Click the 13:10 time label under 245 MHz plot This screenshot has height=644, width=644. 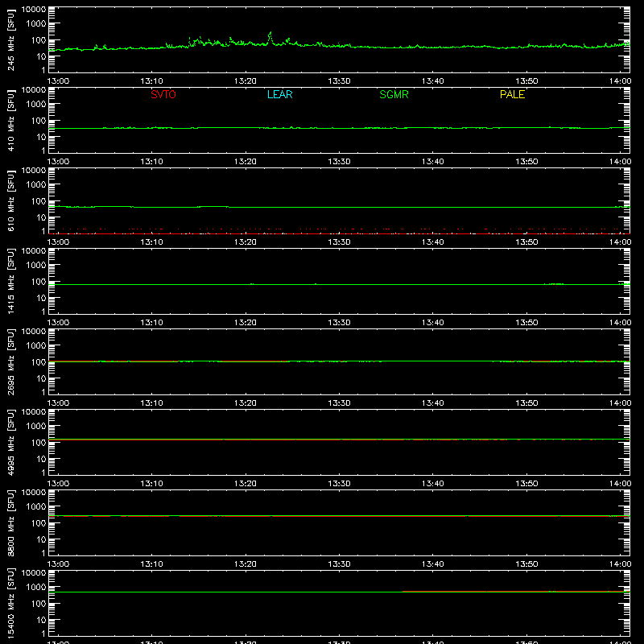(x=151, y=81)
